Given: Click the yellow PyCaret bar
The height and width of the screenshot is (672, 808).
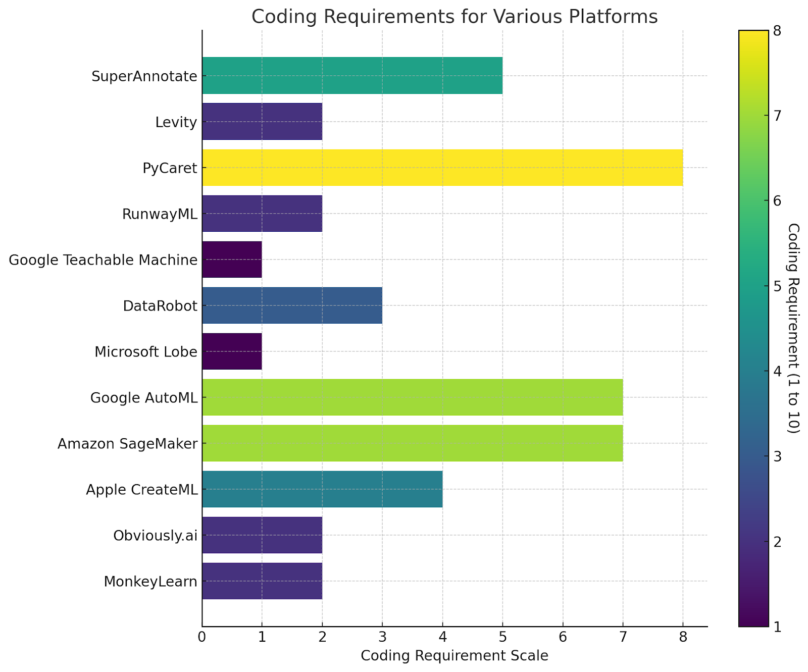Looking at the screenshot, I should pos(442,168).
